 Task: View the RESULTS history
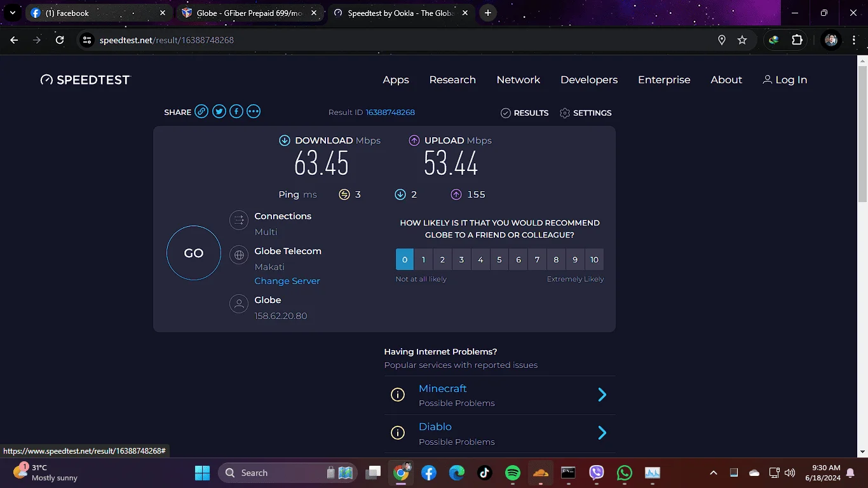tap(525, 112)
